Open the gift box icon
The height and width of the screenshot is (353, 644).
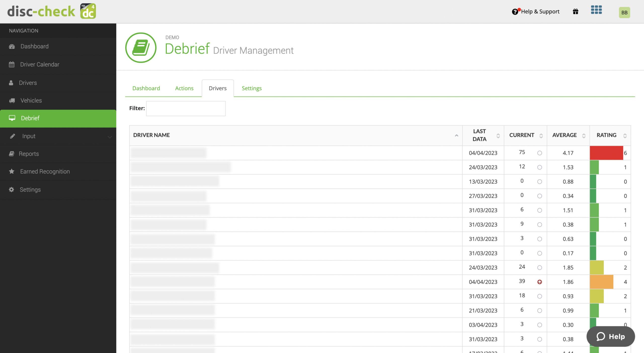click(x=576, y=12)
